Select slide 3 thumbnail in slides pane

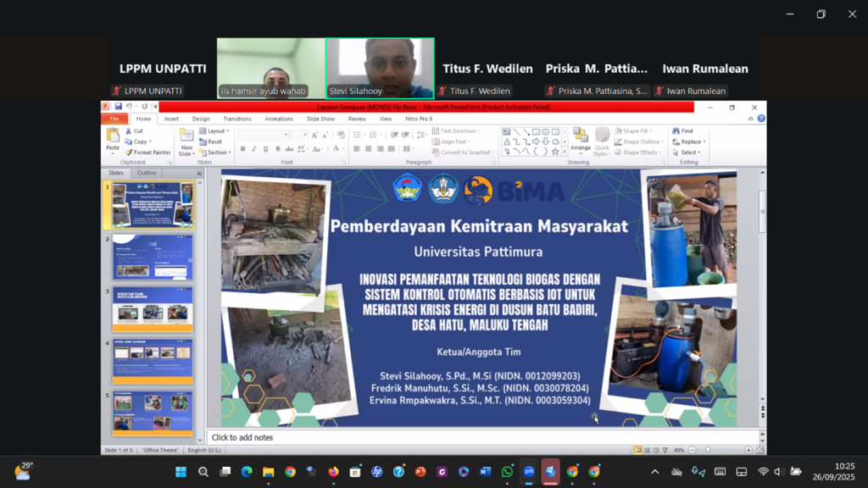153,309
